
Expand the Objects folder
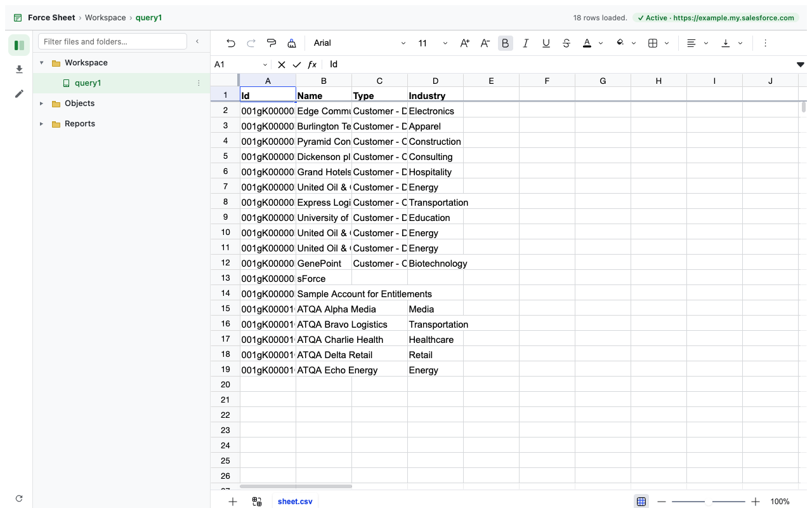click(x=42, y=104)
